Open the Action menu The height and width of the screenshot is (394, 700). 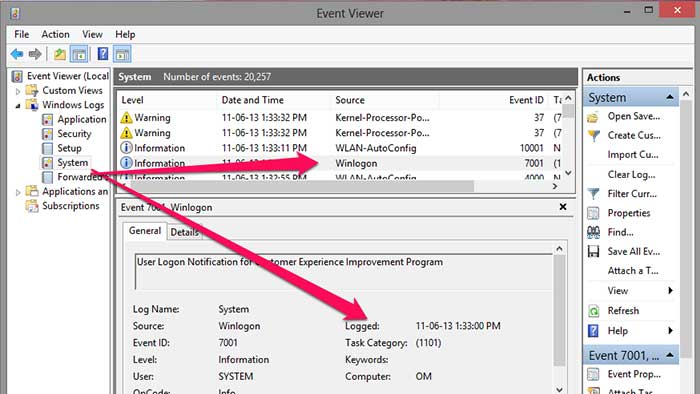[x=55, y=34]
